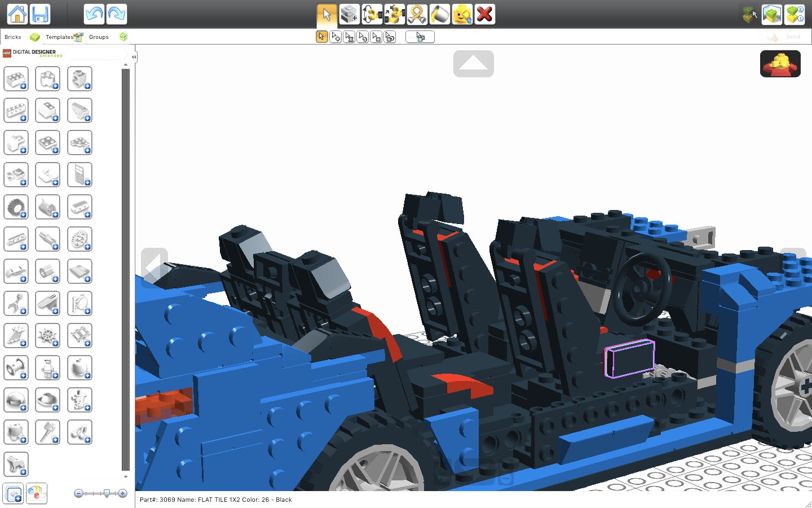The width and height of the screenshot is (812, 508).
Task: Go to the Home screen icon
Action: click(x=17, y=14)
